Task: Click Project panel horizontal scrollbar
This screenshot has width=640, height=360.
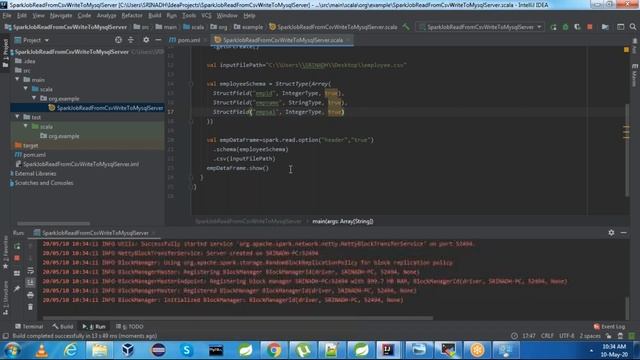Action: pyautogui.click(x=53, y=223)
